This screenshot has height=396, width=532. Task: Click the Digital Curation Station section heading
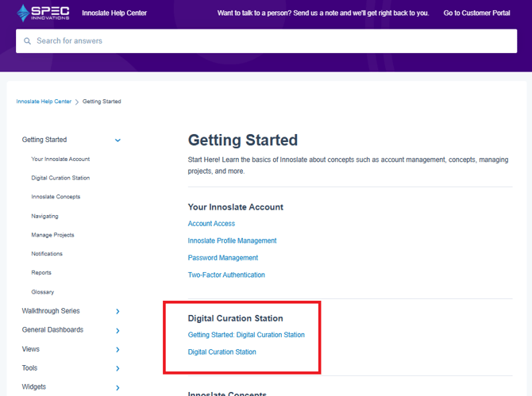point(236,318)
